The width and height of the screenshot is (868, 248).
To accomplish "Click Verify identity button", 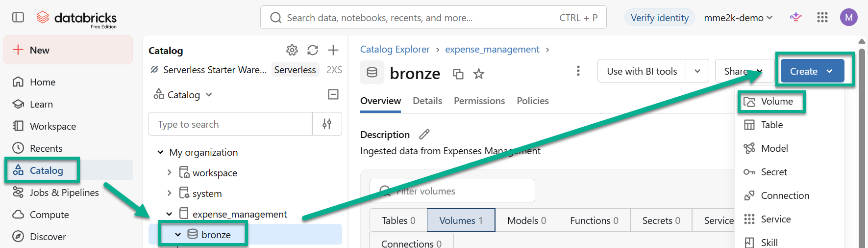I will [659, 18].
